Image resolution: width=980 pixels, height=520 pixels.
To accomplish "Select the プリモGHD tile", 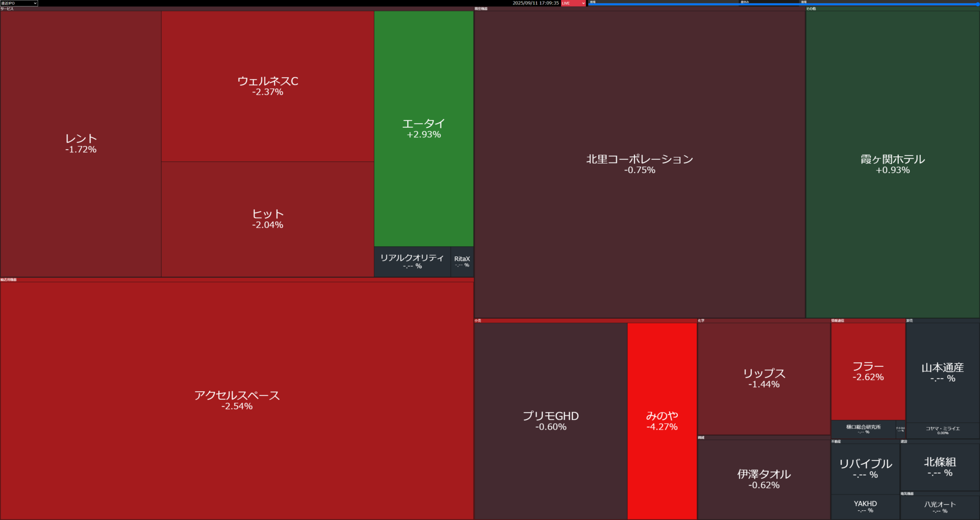I will coord(551,421).
